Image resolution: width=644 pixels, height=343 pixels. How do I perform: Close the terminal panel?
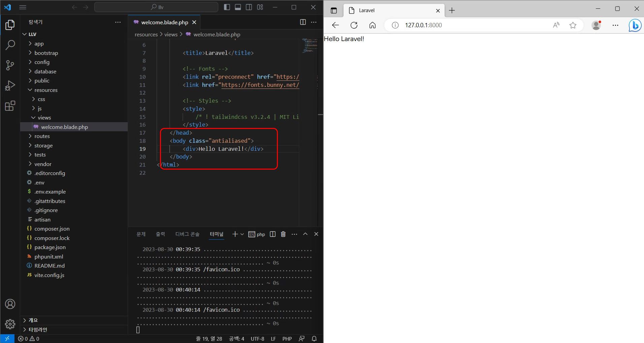(316, 234)
